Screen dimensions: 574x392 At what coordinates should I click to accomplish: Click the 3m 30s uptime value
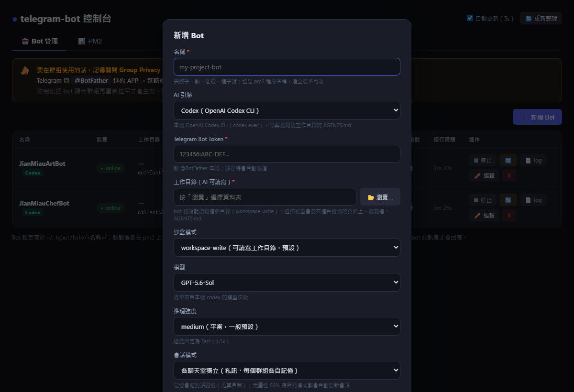click(442, 168)
